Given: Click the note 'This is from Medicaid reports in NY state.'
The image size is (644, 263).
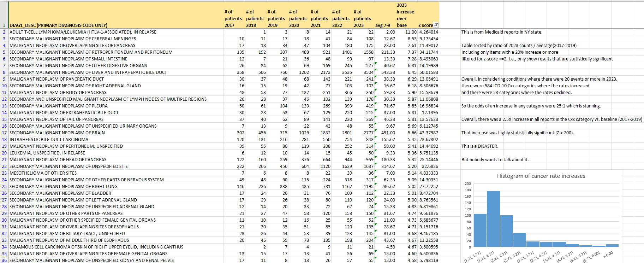Looking at the screenshot, I should (x=502, y=32).
